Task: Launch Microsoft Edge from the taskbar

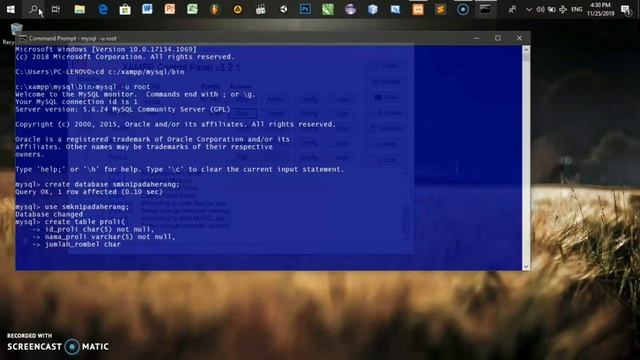Action: pyautogui.click(x=103, y=9)
